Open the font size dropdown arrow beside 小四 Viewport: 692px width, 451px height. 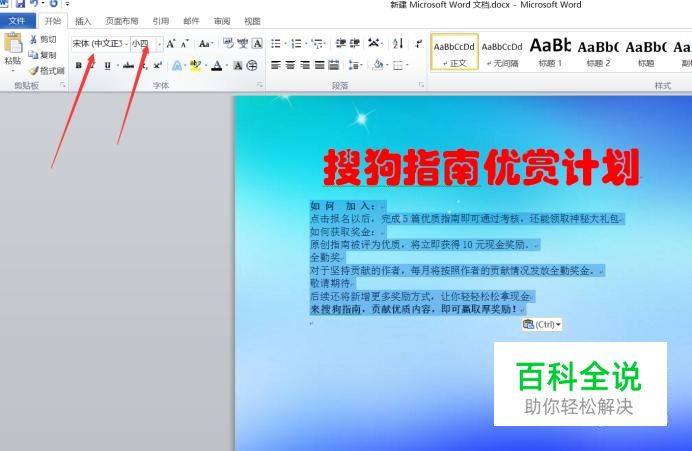[159, 44]
